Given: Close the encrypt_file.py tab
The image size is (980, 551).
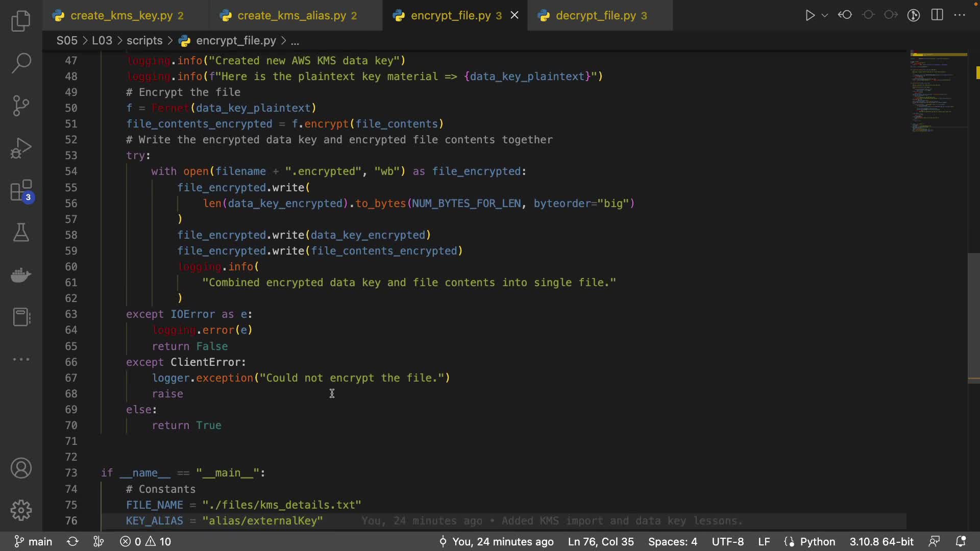Looking at the screenshot, I should [514, 15].
